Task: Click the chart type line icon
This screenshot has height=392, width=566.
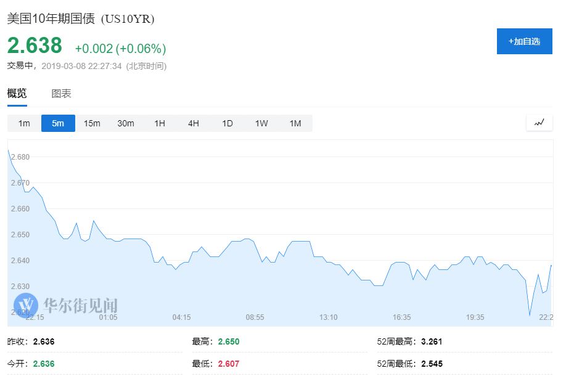Action: click(539, 123)
